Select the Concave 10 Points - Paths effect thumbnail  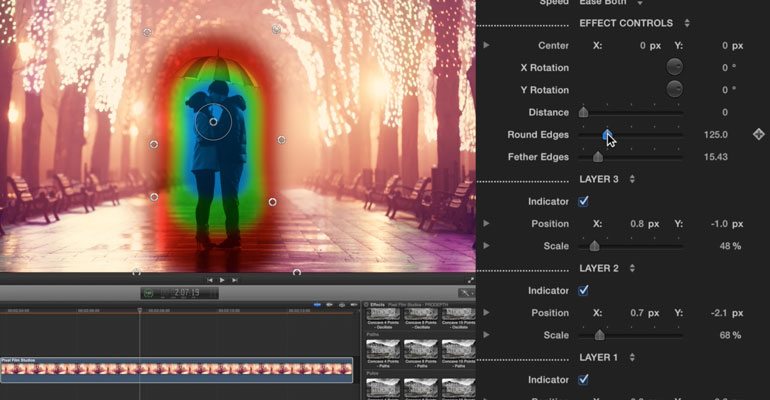point(458,349)
